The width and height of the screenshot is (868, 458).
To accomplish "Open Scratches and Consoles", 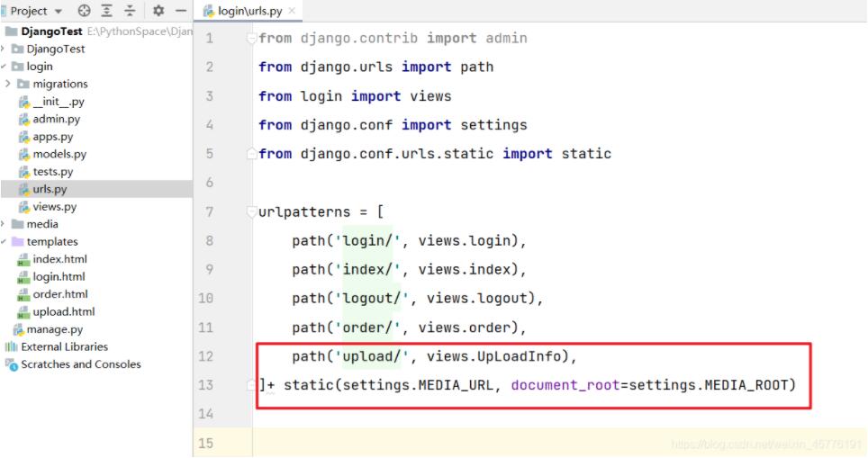I will point(80,364).
